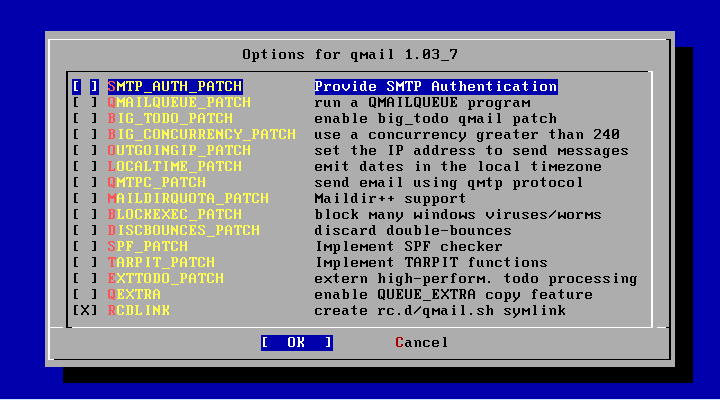Uncheck the RCDLINK checkbox
This screenshot has width=720, height=400.
point(85,310)
